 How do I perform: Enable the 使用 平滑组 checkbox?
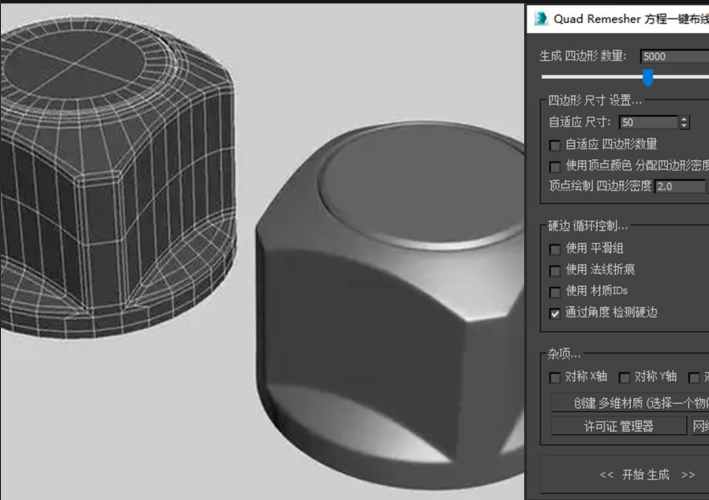tap(555, 249)
